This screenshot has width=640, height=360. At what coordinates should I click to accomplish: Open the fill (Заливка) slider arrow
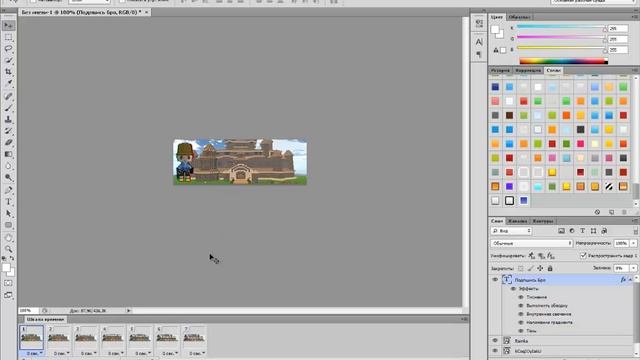pos(633,268)
